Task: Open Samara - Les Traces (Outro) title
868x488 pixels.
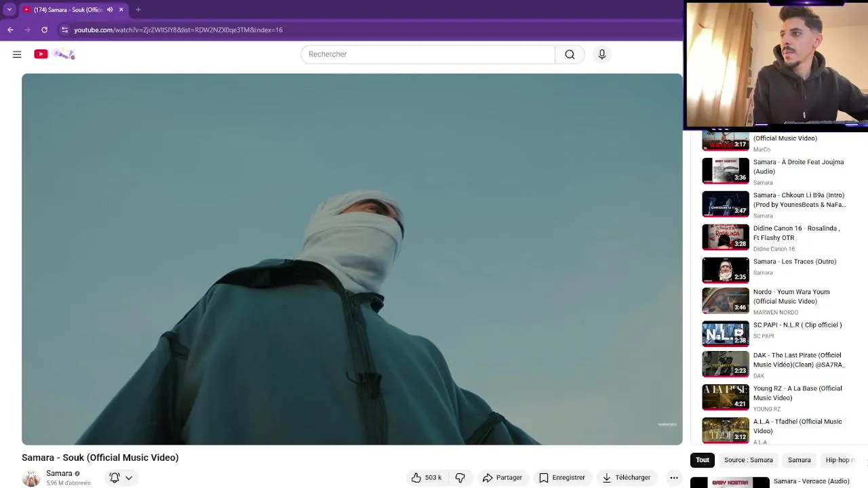Action: click(x=795, y=262)
